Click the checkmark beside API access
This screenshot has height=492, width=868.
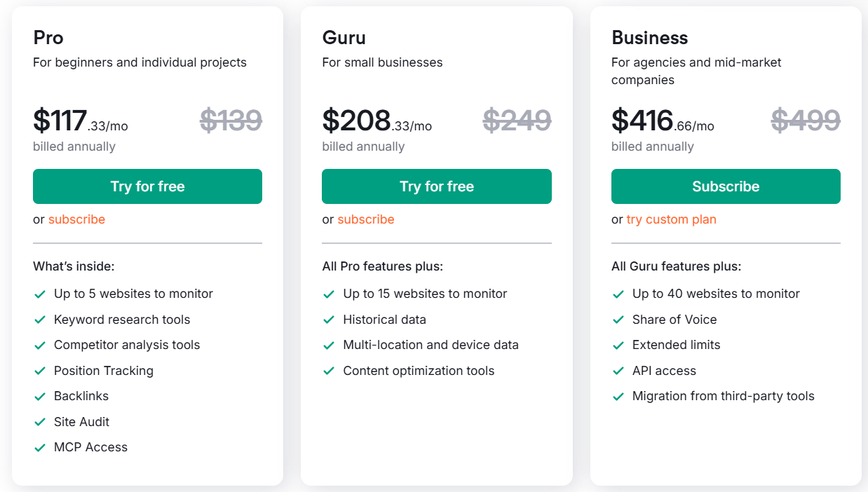(x=618, y=370)
